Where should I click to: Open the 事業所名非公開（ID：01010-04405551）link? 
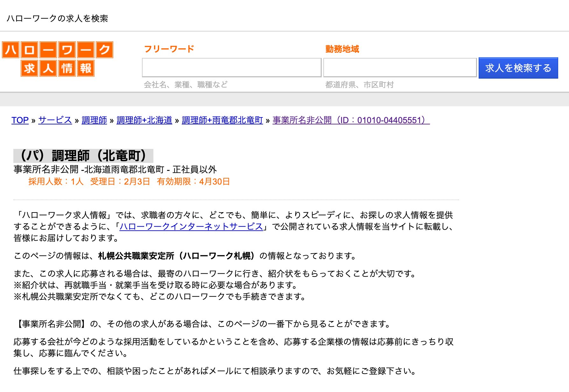click(349, 120)
